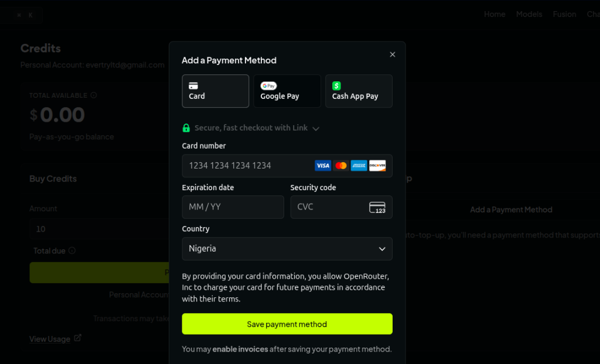Click the Google Pay logo icon
Image resolution: width=600 pixels, height=364 pixels.
coord(268,85)
